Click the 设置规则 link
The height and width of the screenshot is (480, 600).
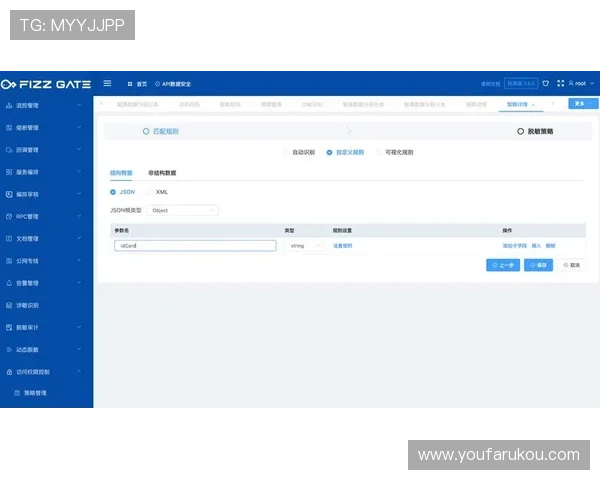pos(342,246)
